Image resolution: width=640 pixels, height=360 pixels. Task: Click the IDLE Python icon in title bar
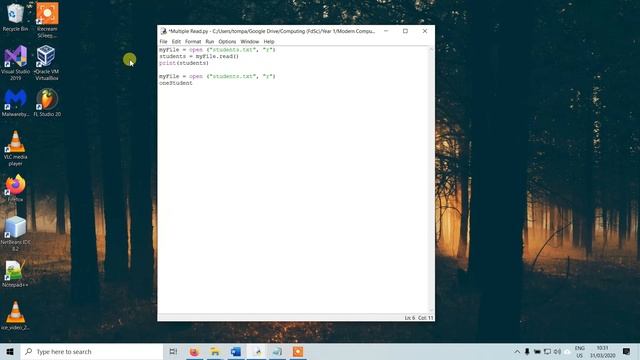pyautogui.click(x=163, y=31)
